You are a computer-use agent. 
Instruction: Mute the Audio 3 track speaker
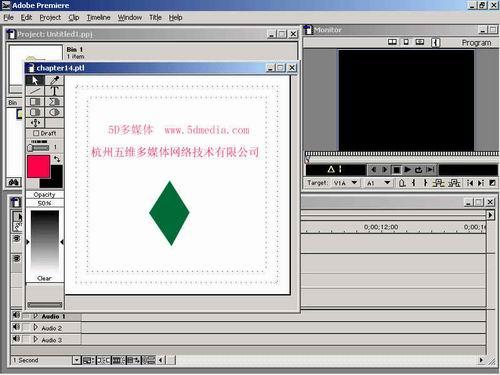(x=16, y=339)
